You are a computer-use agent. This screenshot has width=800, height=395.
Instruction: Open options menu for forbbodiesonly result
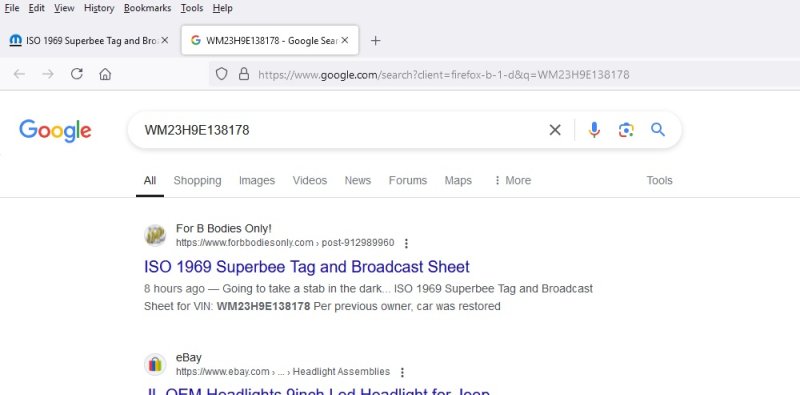click(406, 243)
